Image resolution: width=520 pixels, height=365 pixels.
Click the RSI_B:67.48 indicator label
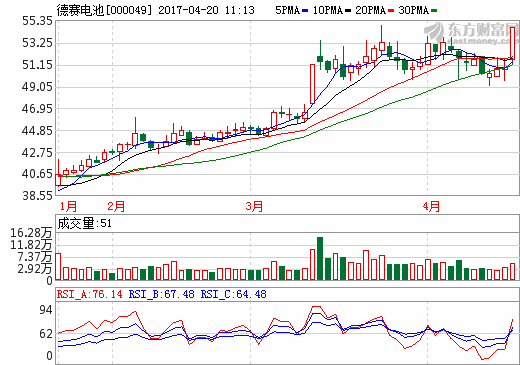[161, 294]
